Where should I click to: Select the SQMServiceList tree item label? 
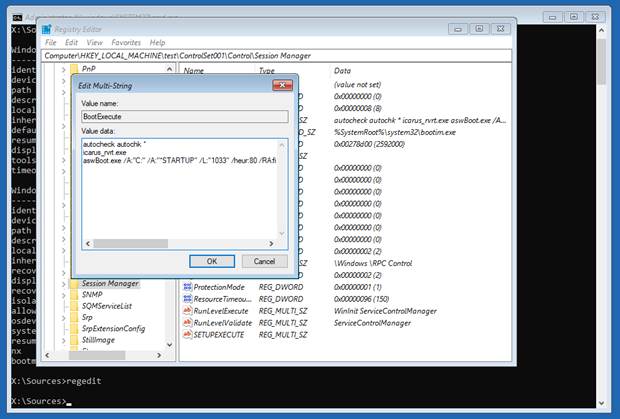pos(107,306)
